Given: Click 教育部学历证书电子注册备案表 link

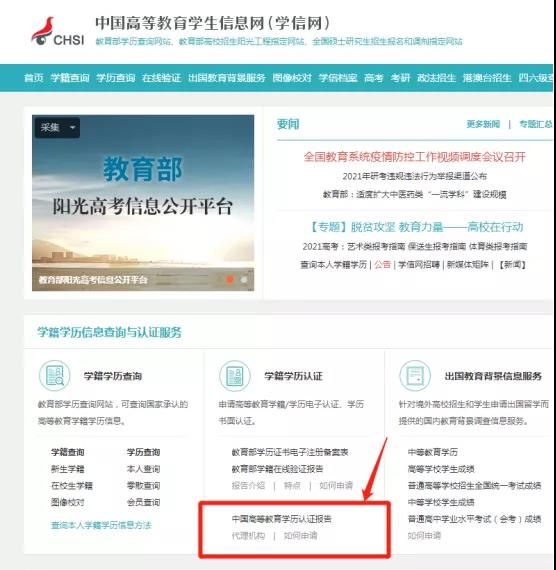Looking at the screenshot, I should (x=290, y=452).
